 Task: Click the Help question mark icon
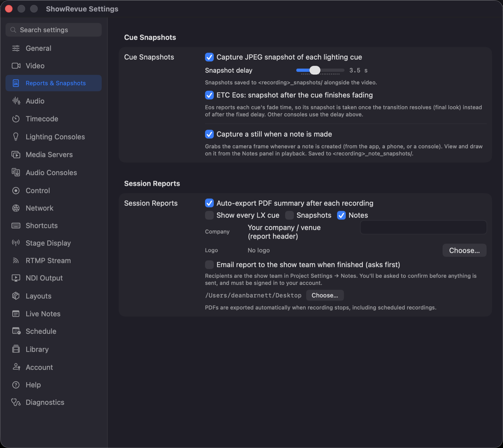tap(16, 385)
